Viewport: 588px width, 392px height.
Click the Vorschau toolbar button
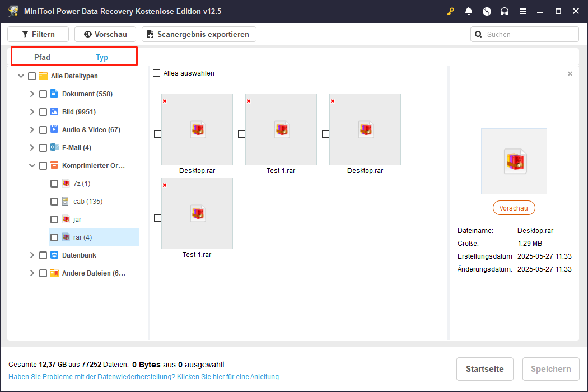(105, 34)
